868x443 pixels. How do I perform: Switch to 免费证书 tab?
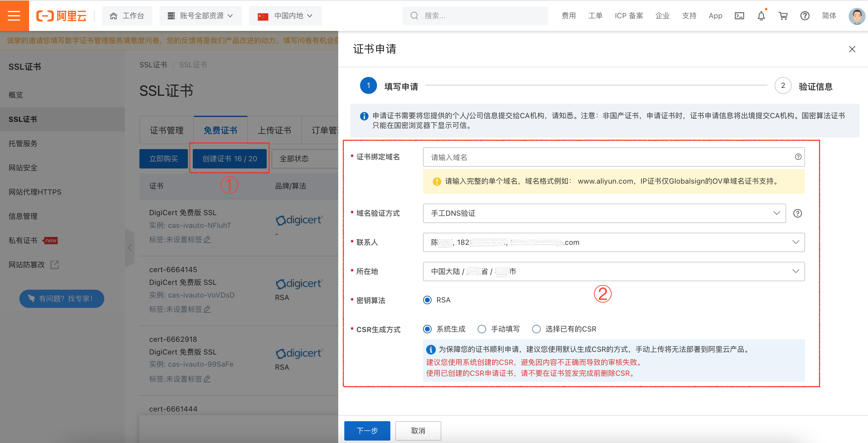(220, 130)
